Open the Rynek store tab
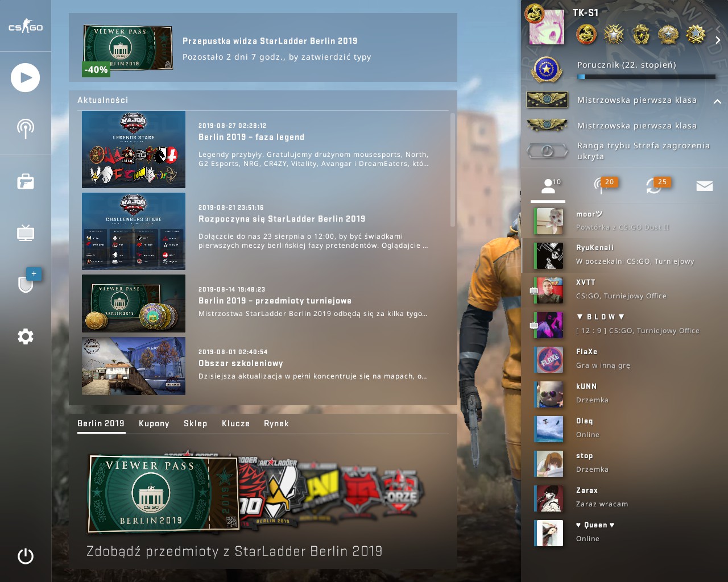The image size is (728, 582). [276, 423]
